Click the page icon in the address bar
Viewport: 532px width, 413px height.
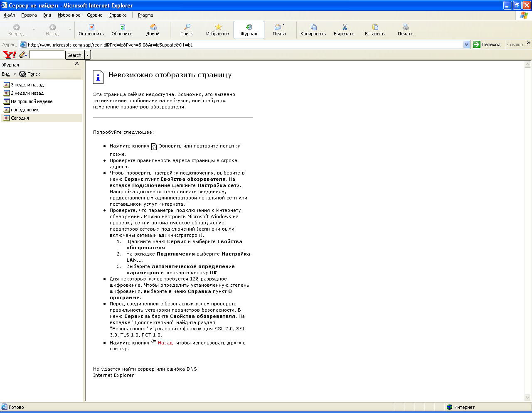[x=23, y=44]
